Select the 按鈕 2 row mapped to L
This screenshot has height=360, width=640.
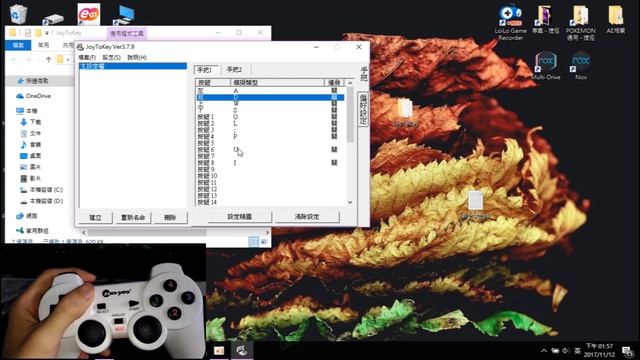tap(270, 123)
